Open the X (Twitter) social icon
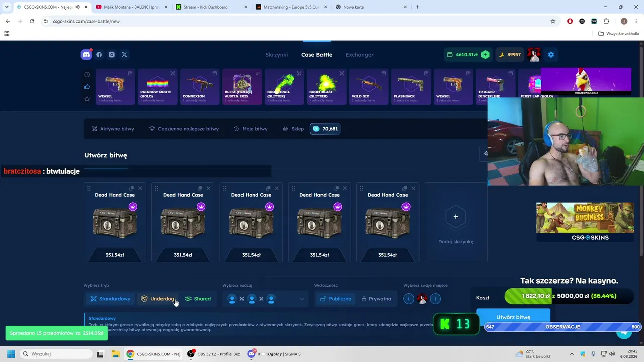The image size is (644, 362). (x=124, y=55)
